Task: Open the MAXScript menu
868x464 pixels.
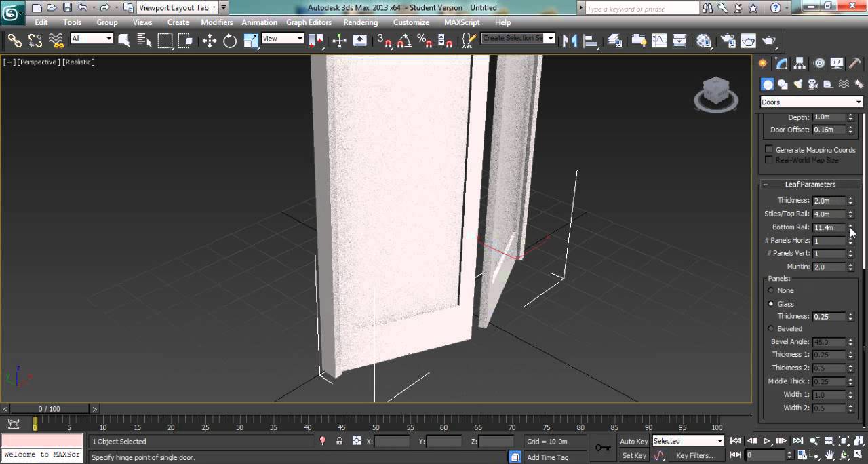Action: tap(462, 22)
